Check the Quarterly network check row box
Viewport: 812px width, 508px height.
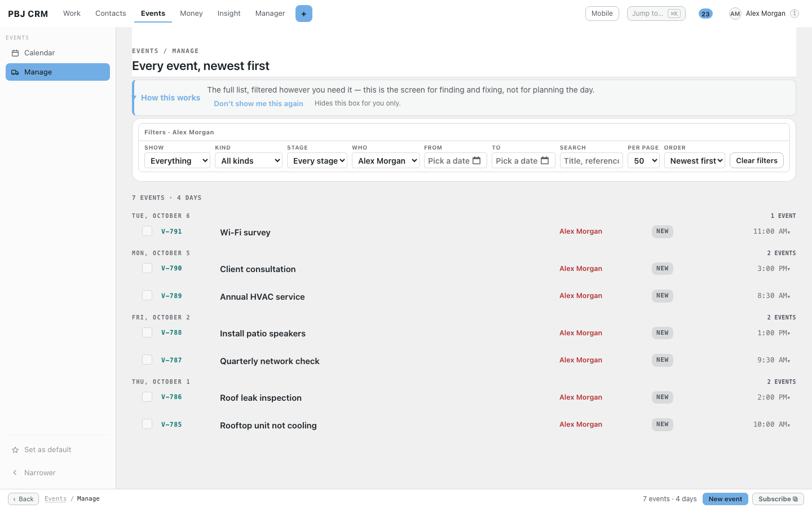click(147, 360)
